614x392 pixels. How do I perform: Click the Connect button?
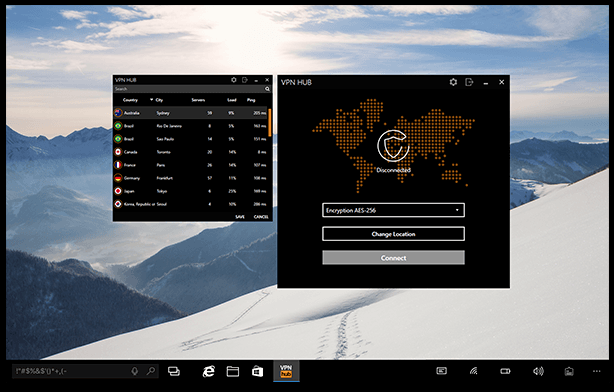(393, 258)
